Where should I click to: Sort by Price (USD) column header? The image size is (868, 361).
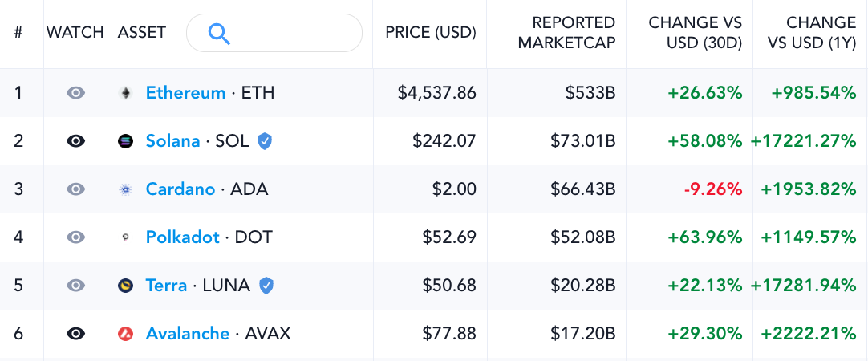click(431, 32)
